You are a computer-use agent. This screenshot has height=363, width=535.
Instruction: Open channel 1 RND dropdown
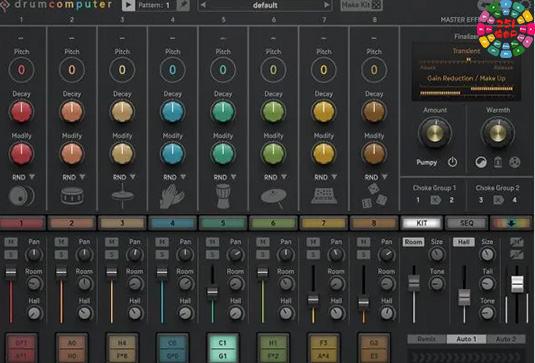[23, 177]
